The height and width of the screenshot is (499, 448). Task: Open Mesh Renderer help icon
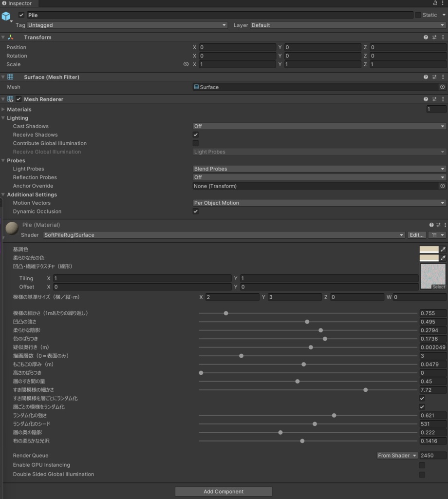[x=426, y=99]
